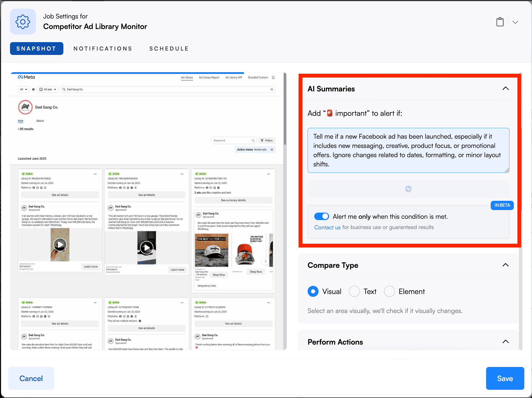This screenshot has height=398, width=532.
Task: Click the Dad Gang Co. profile logo
Action: point(25,107)
